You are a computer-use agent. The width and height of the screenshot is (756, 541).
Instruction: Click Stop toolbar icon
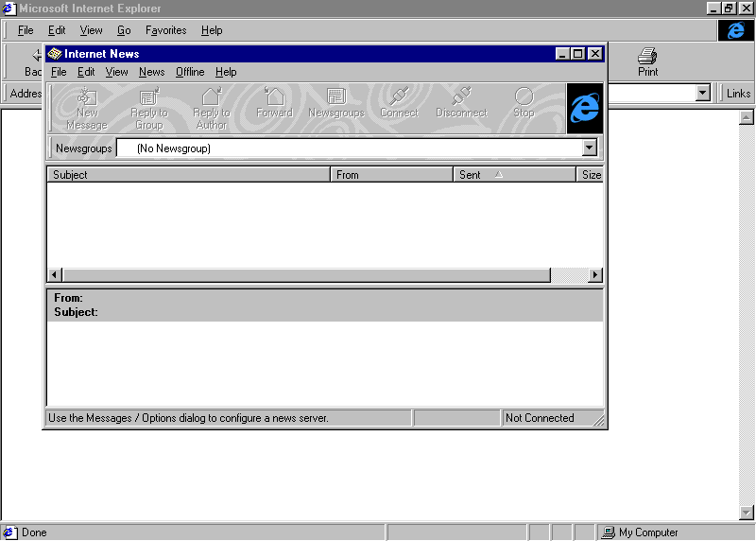click(524, 103)
